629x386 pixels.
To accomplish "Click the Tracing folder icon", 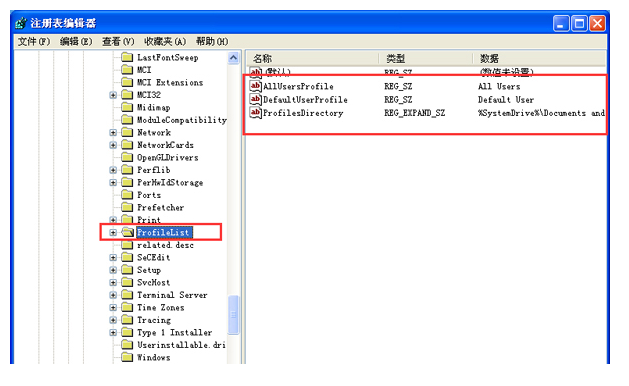I will click(127, 320).
